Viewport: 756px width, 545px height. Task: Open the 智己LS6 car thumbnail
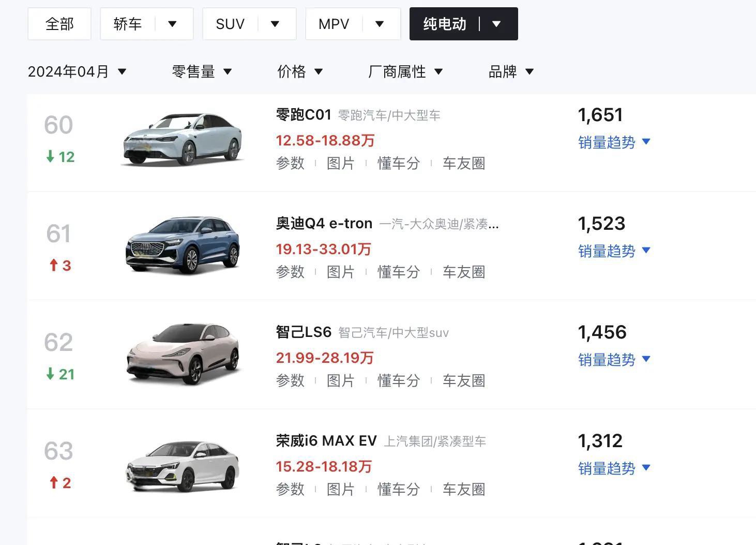click(183, 354)
